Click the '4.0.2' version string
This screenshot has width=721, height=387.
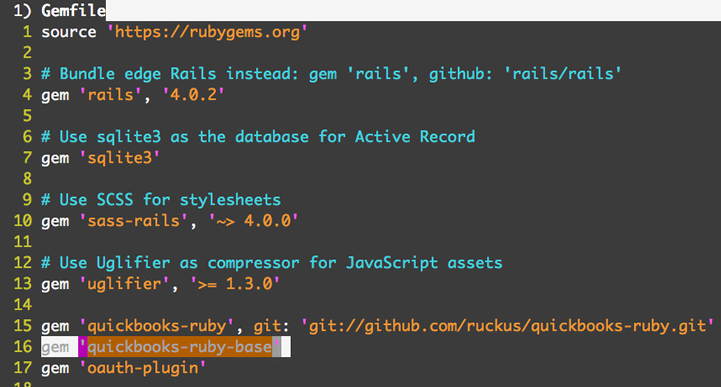point(193,95)
